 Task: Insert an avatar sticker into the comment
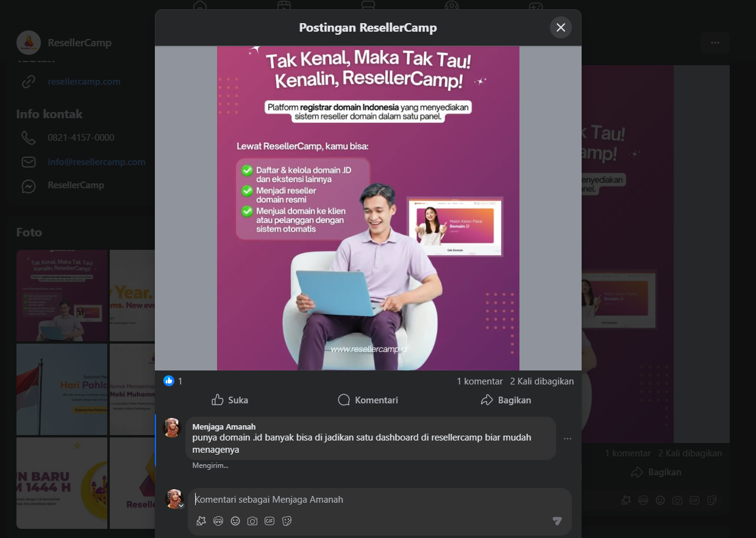(201, 521)
